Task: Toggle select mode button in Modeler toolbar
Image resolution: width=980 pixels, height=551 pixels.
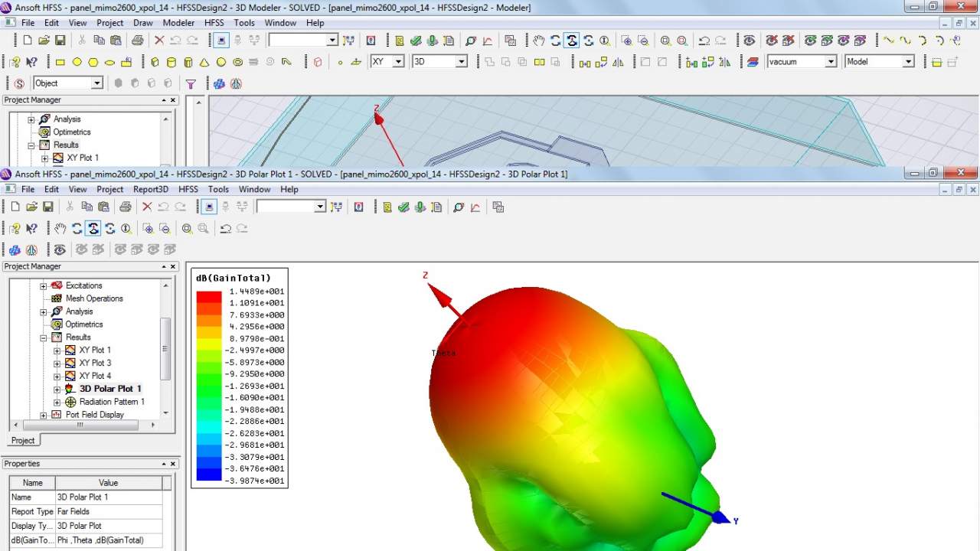Action: [x=222, y=41]
